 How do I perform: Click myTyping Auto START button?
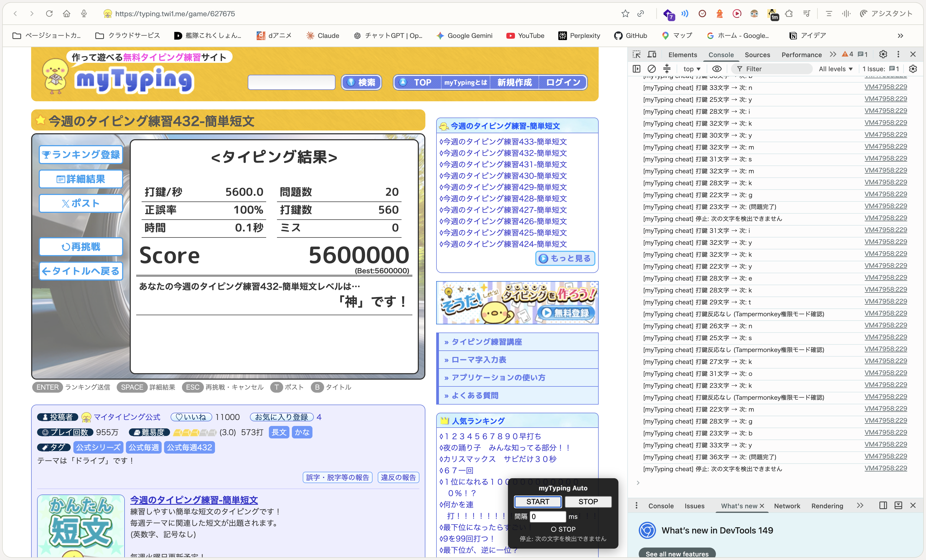538,502
